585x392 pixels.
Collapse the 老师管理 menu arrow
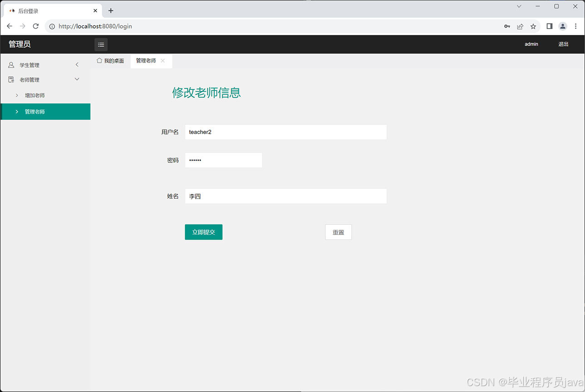[x=77, y=79]
